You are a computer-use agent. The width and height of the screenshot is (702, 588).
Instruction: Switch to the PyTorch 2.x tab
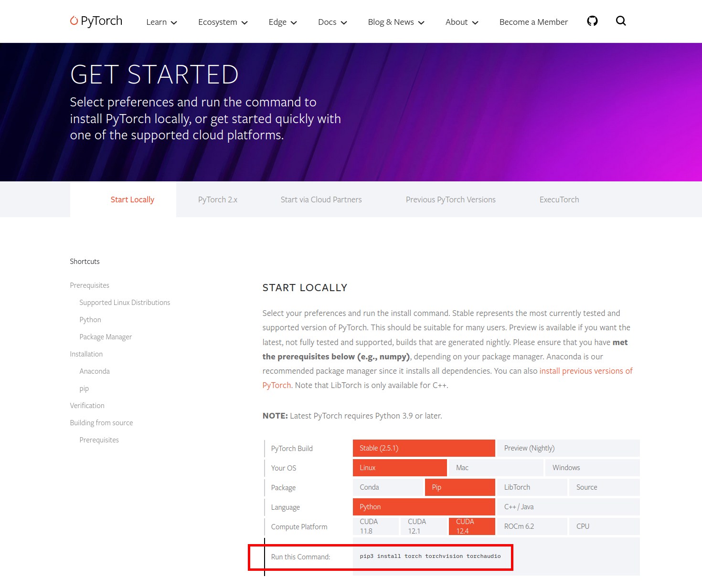click(x=218, y=199)
